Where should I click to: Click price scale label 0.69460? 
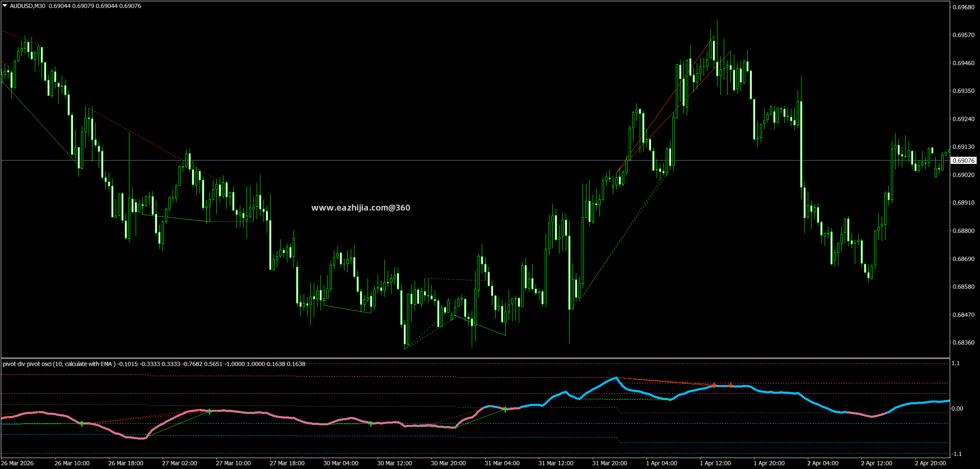coord(963,63)
